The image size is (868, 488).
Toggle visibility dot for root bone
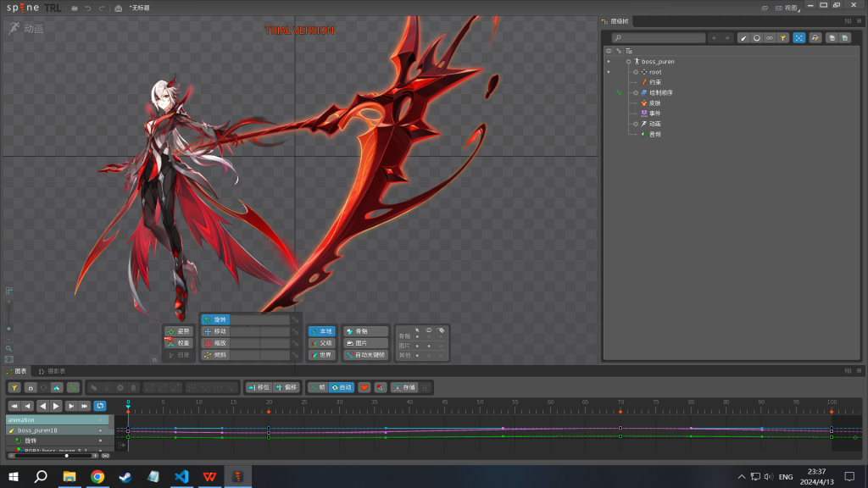(609, 72)
